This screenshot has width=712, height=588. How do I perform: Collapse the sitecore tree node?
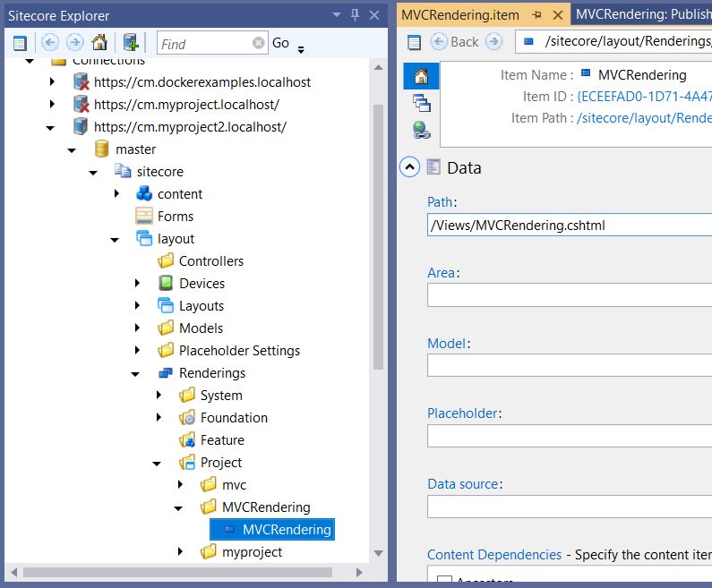(x=93, y=173)
